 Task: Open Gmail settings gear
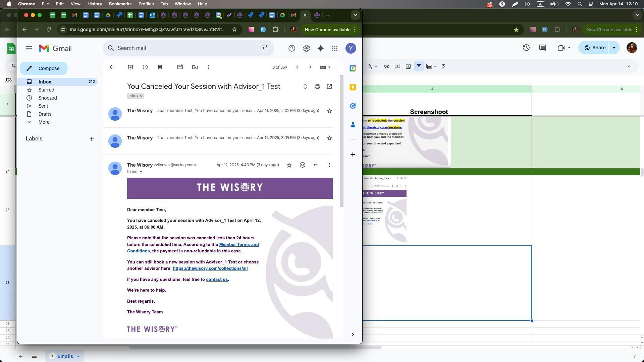pos(307,48)
